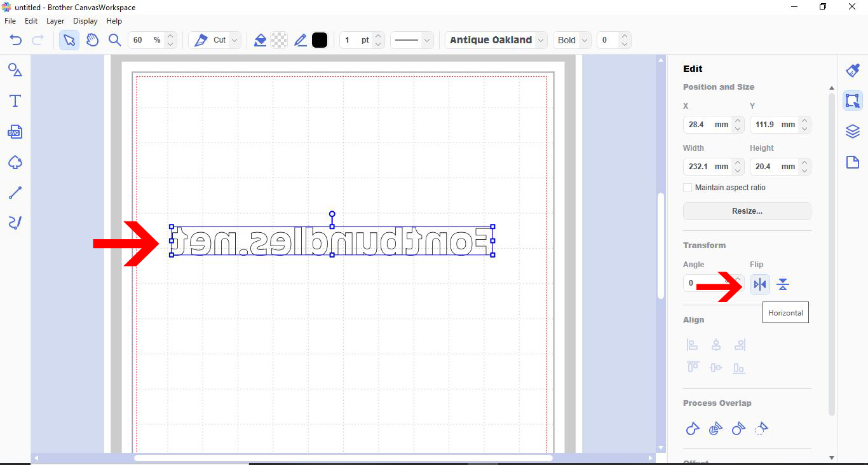Click the line color pencil icon
Viewport: 868px width, 465px height.
(x=301, y=40)
